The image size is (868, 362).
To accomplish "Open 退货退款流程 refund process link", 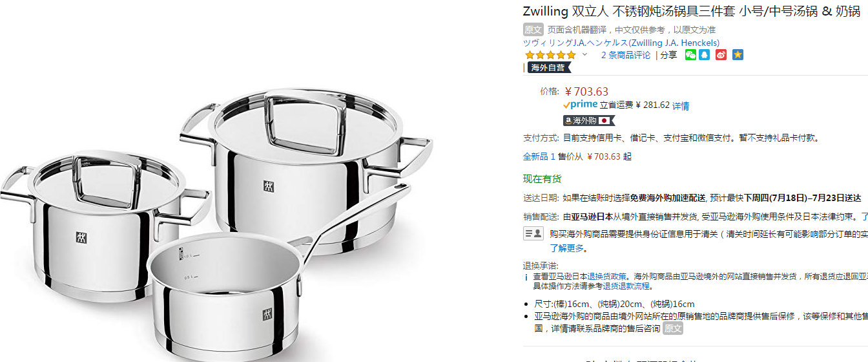I will (x=626, y=286).
